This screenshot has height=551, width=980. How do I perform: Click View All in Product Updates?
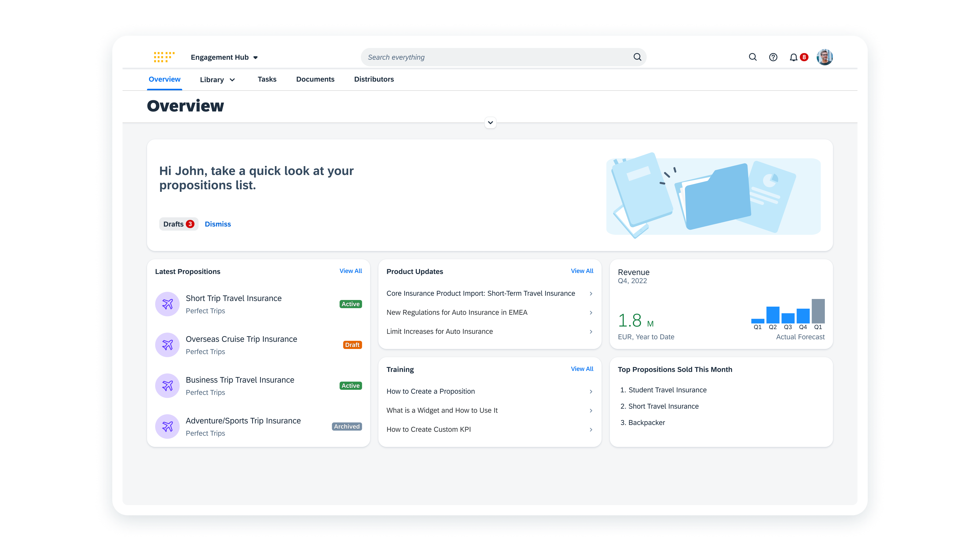pos(582,271)
